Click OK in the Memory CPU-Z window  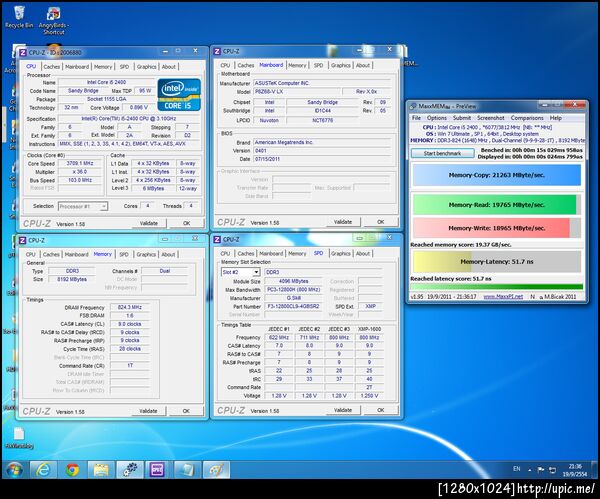point(186,410)
